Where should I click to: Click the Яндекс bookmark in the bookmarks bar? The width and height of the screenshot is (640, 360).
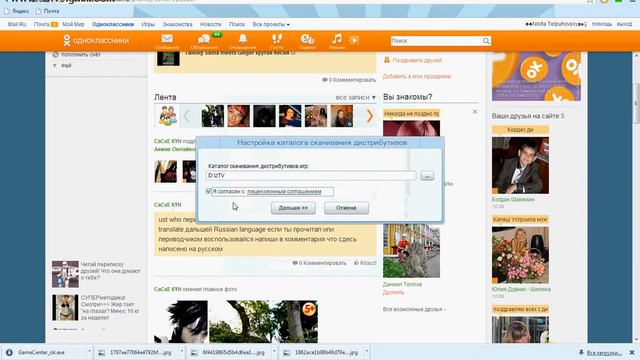[16, 11]
